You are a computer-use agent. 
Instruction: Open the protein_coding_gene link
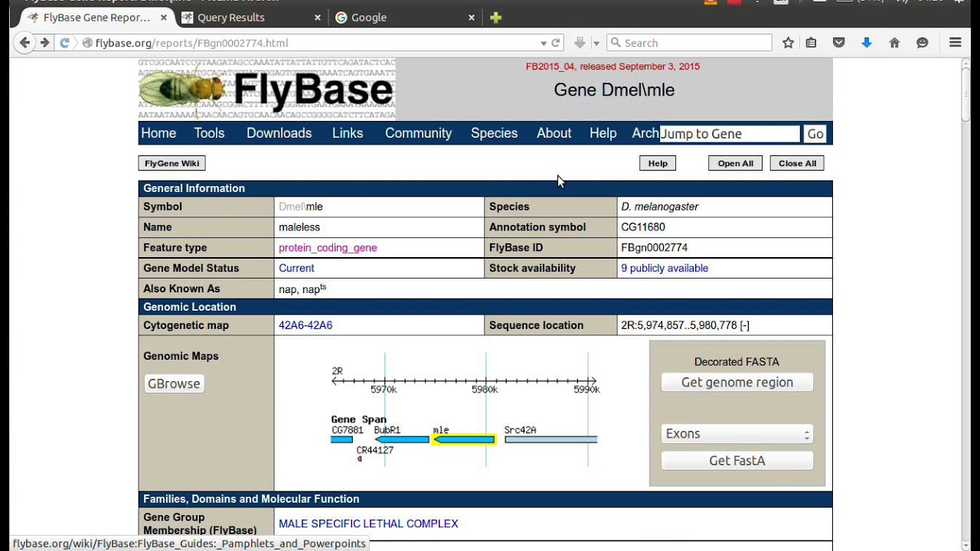coord(328,248)
